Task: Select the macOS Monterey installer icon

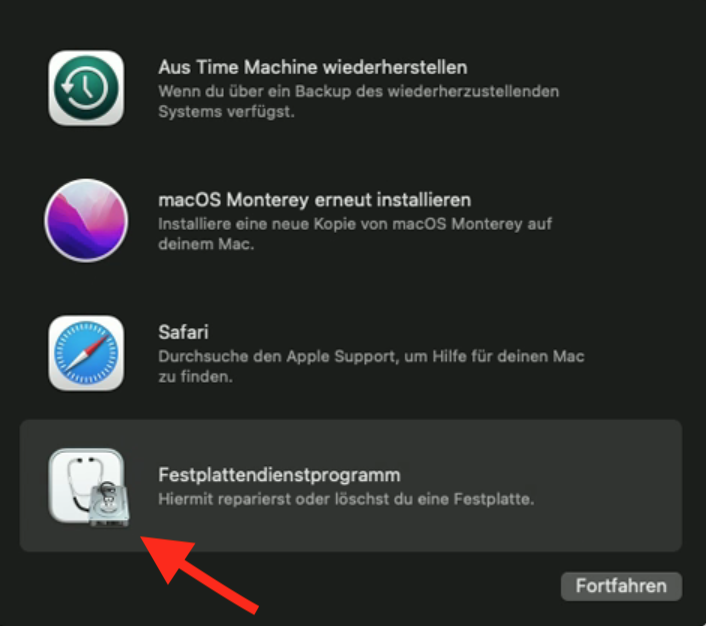Action: (86, 220)
